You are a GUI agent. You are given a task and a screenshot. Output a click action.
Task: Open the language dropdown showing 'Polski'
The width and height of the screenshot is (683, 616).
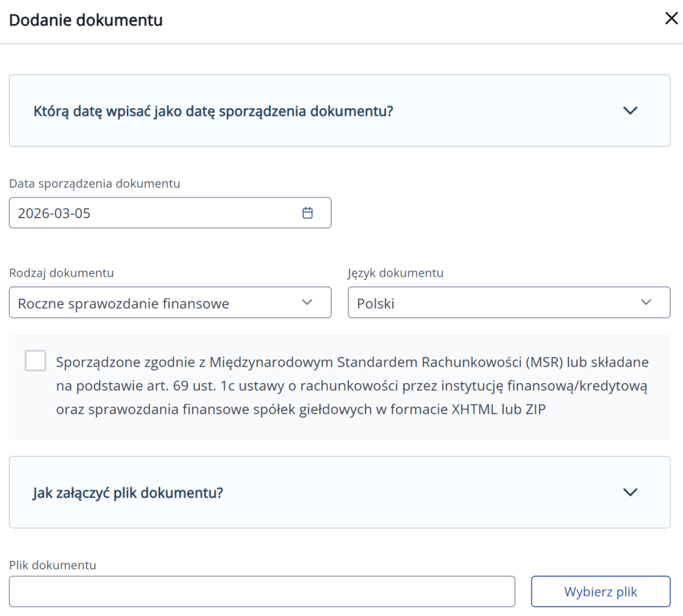(x=494, y=303)
